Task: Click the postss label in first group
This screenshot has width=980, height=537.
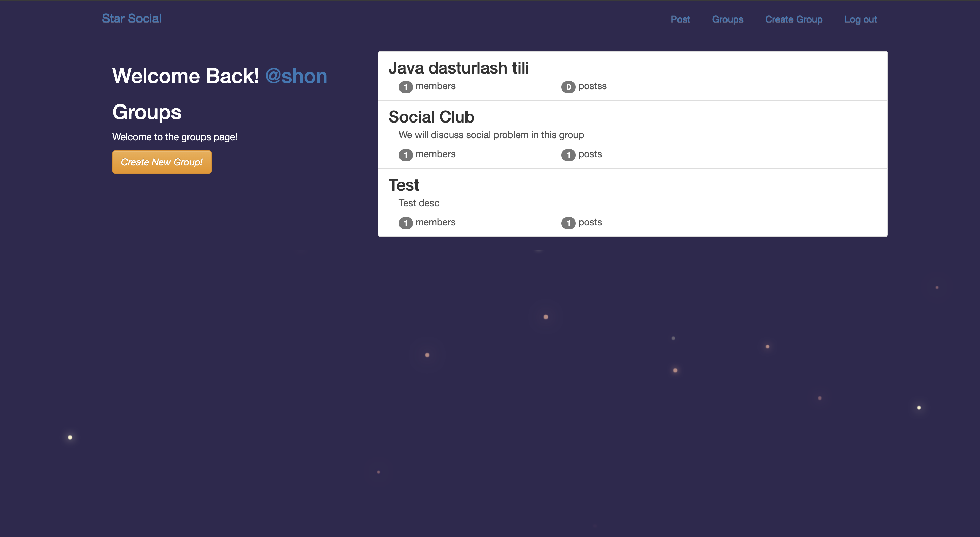Action: point(592,86)
